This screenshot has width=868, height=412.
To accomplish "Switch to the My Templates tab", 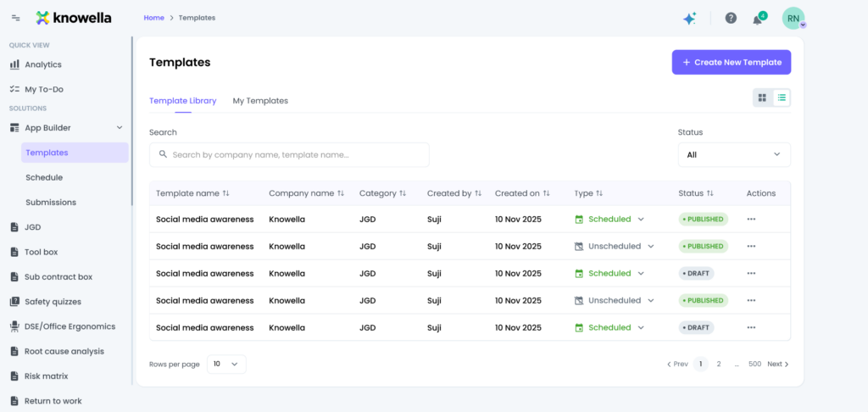I will [x=260, y=101].
